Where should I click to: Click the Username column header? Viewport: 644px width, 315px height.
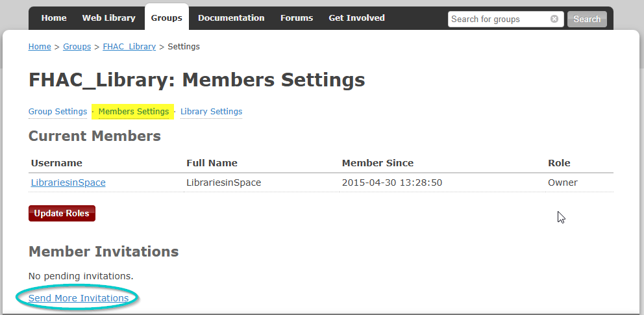(x=56, y=162)
